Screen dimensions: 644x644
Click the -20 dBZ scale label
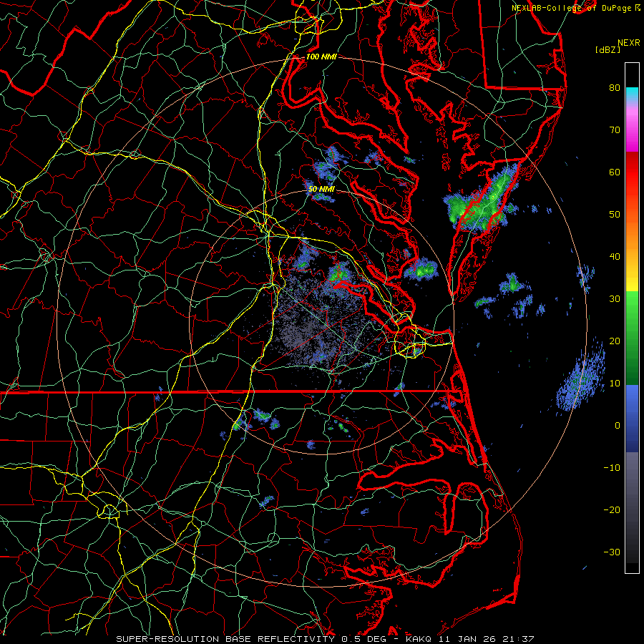[x=612, y=510]
